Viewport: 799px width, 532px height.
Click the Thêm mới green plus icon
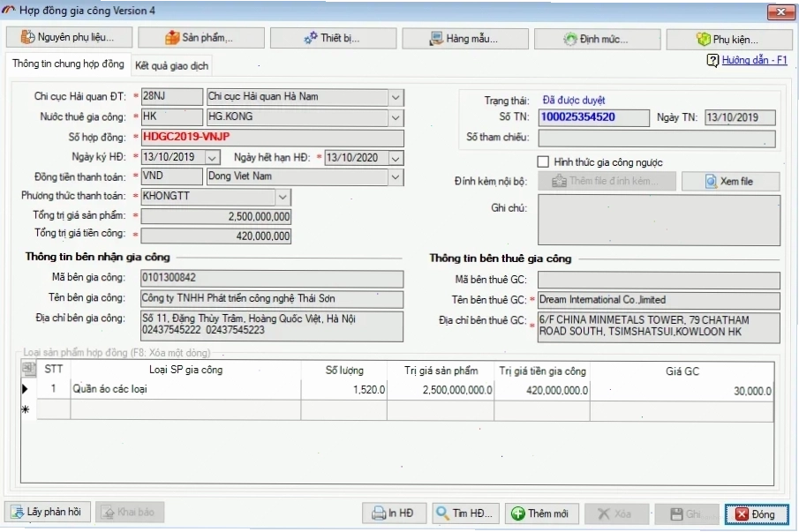(x=517, y=513)
